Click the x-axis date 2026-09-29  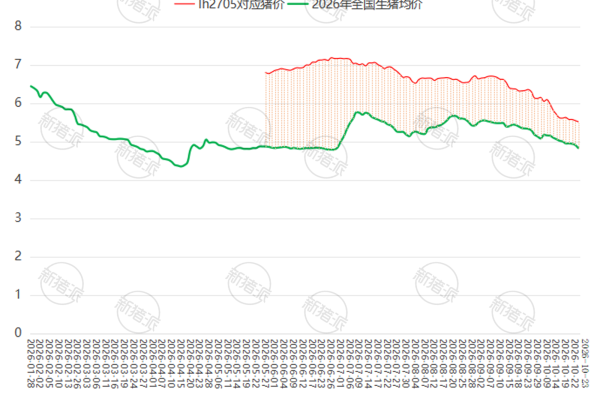click(537, 364)
